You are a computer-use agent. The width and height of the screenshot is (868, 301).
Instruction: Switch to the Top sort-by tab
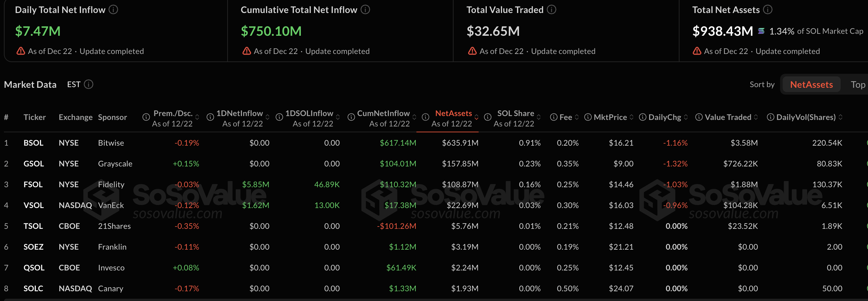(858, 85)
